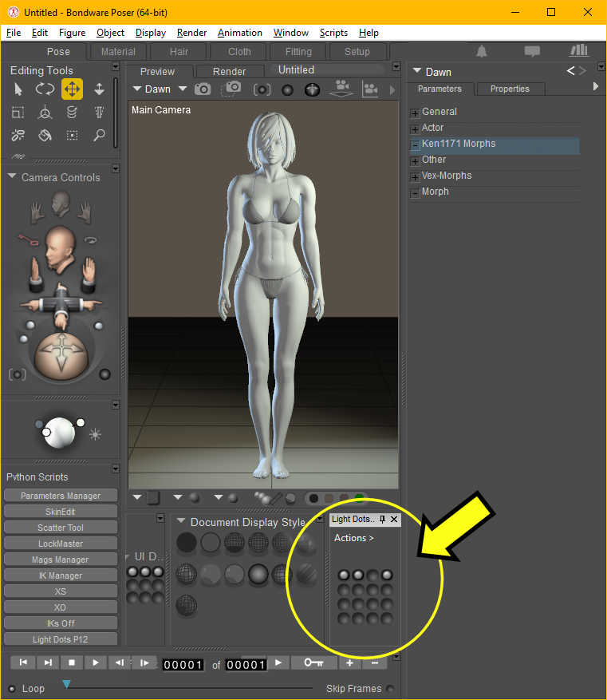Open the library books icon
The height and width of the screenshot is (700, 607).
[x=579, y=51]
